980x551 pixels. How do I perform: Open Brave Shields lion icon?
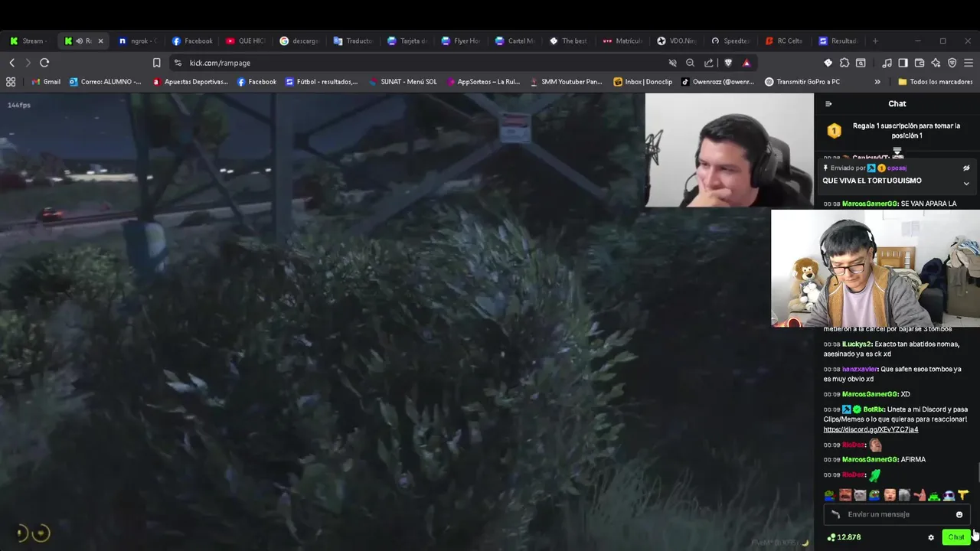click(728, 63)
